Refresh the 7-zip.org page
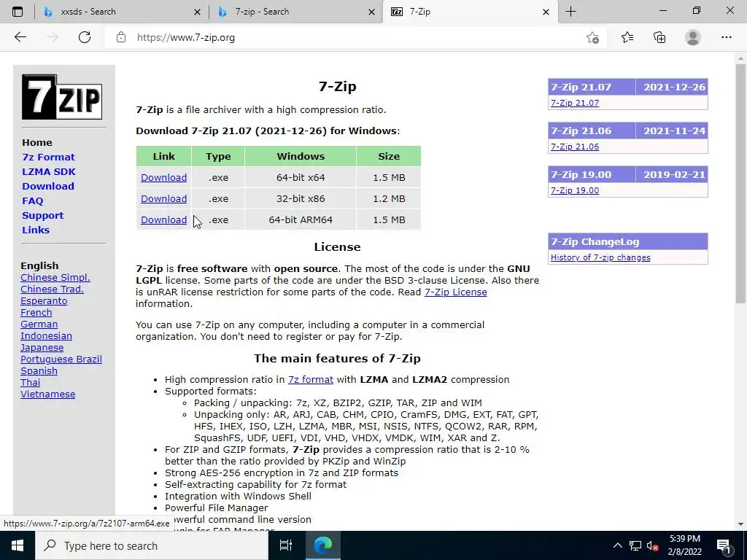This screenshot has height=560, width=747. click(x=85, y=37)
